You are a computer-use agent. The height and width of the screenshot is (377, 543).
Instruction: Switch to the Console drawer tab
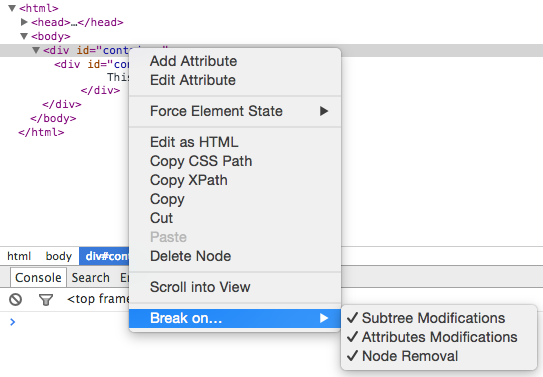click(x=38, y=278)
